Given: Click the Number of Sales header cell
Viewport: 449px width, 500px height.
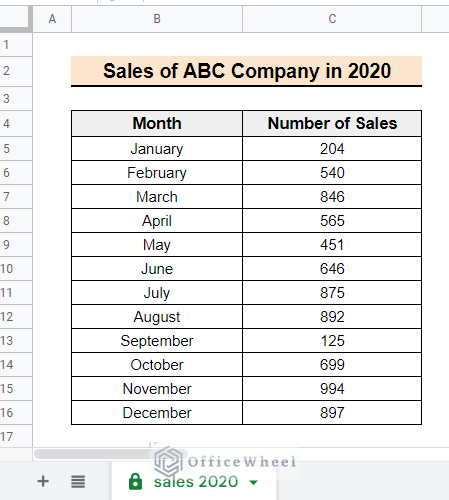Looking at the screenshot, I should (332, 124).
